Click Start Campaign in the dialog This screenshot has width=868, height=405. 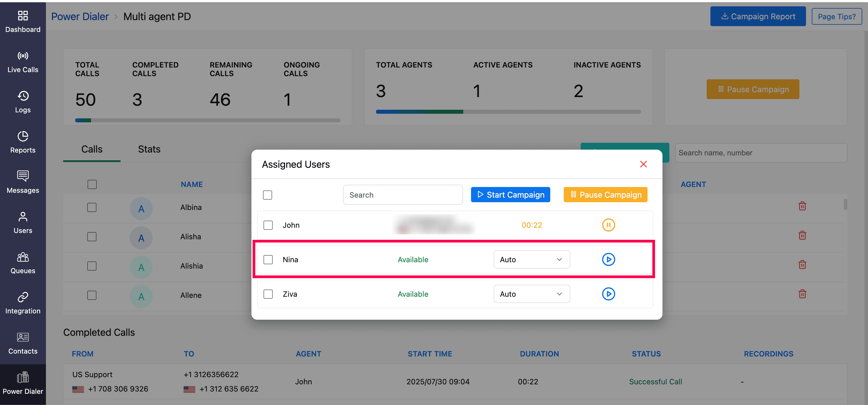510,194
